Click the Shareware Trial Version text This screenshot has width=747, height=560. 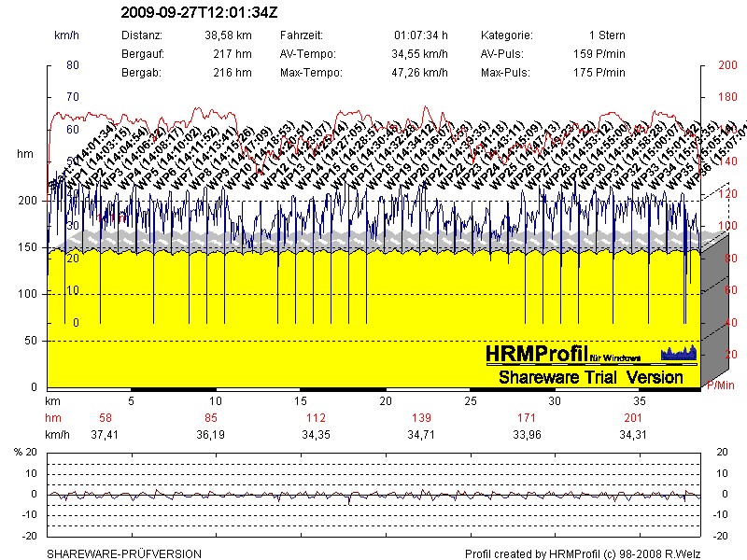click(591, 378)
